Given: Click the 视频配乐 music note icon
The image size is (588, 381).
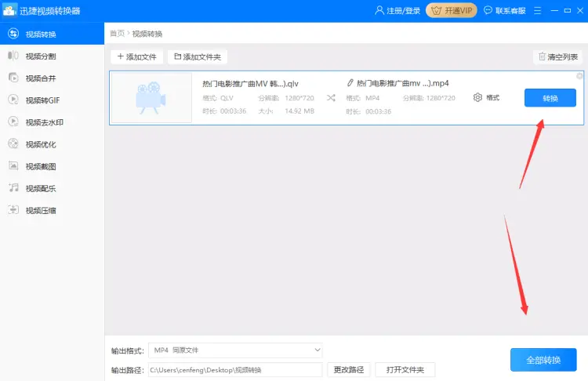Looking at the screenshot, I should click(13, 188).
